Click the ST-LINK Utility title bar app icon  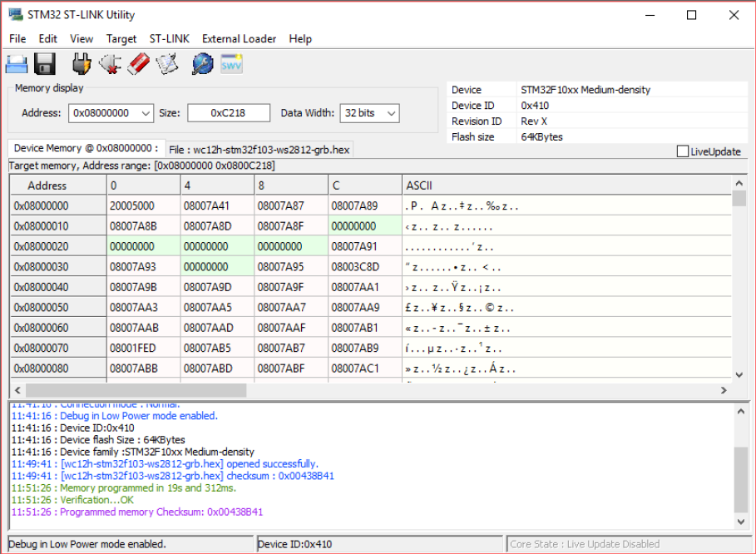[16, 14]
